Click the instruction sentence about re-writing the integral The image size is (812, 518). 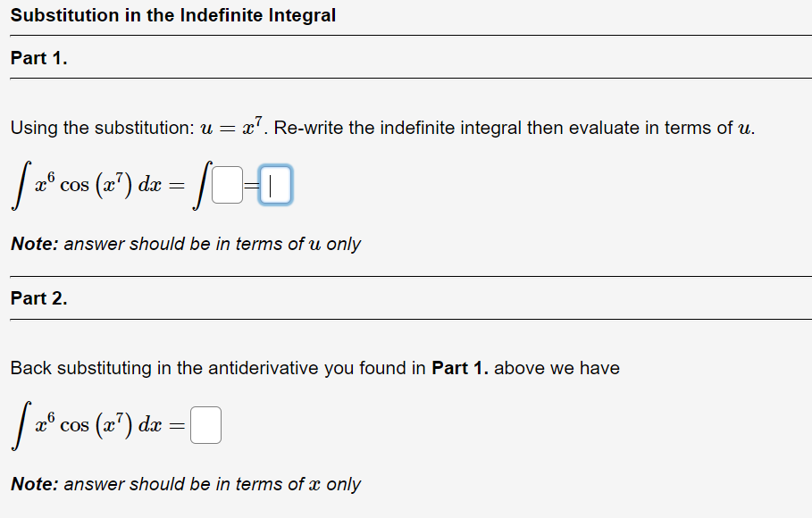click(384, 127)
